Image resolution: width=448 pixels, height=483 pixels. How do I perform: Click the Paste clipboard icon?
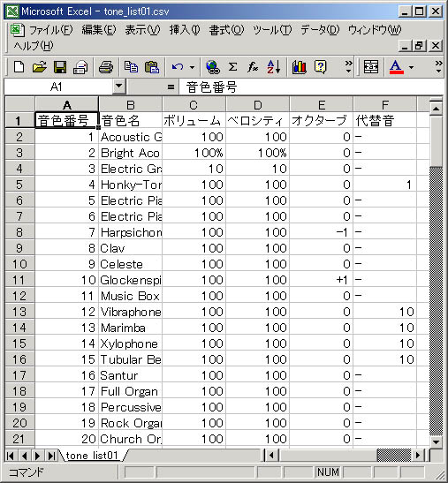(x=152, y=67)
